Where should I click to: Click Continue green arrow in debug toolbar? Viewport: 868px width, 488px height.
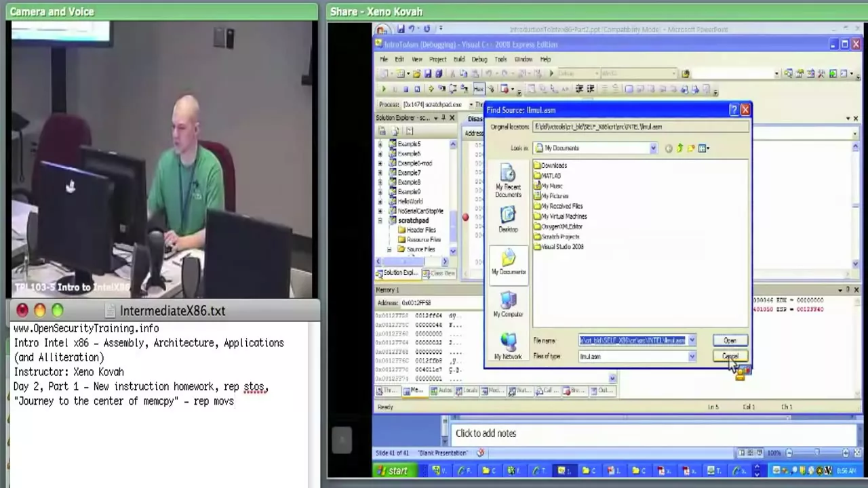click(384, 89)
